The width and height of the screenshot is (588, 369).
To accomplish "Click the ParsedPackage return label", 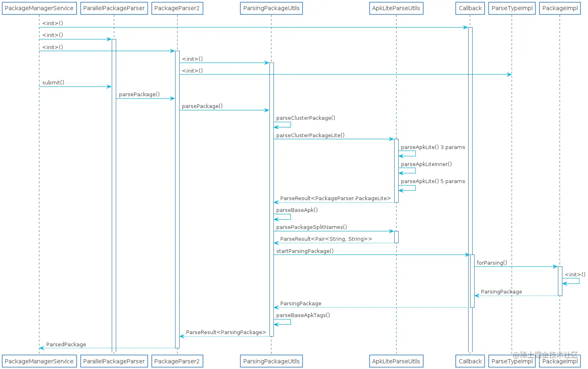I will [x=66, y=344].
